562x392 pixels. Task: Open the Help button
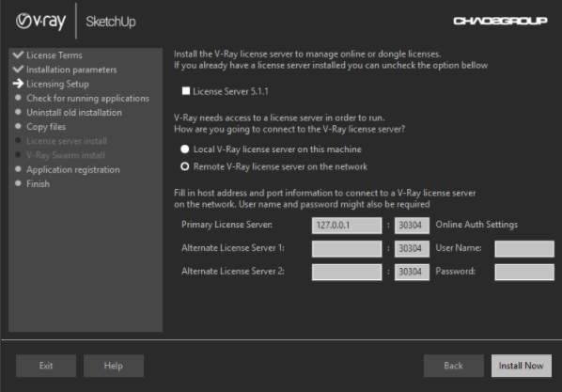(114, 366)
